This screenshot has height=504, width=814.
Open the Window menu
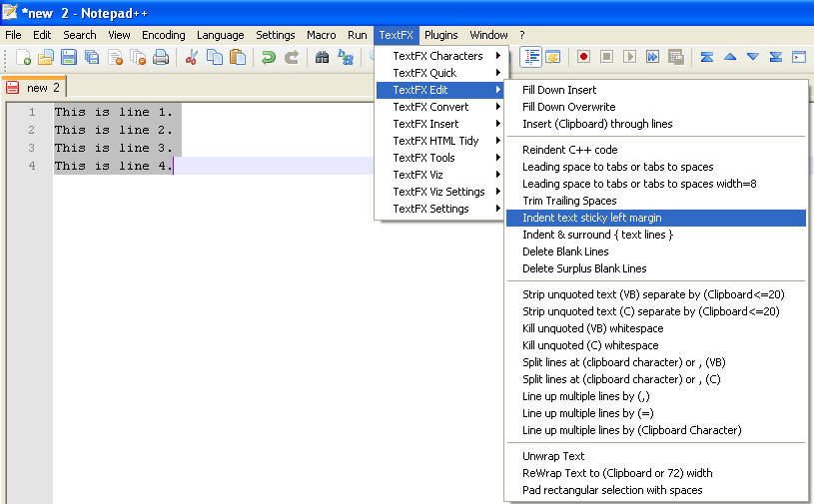(488, 35)
